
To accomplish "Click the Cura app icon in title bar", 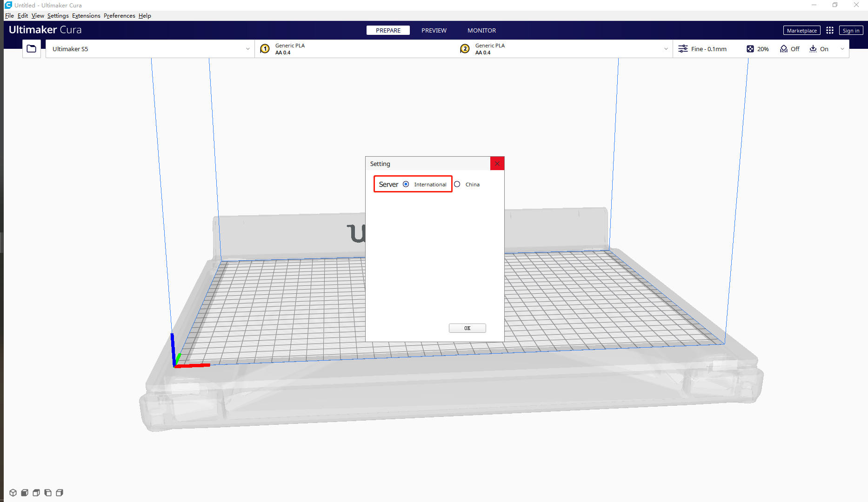I will [8, 5].
